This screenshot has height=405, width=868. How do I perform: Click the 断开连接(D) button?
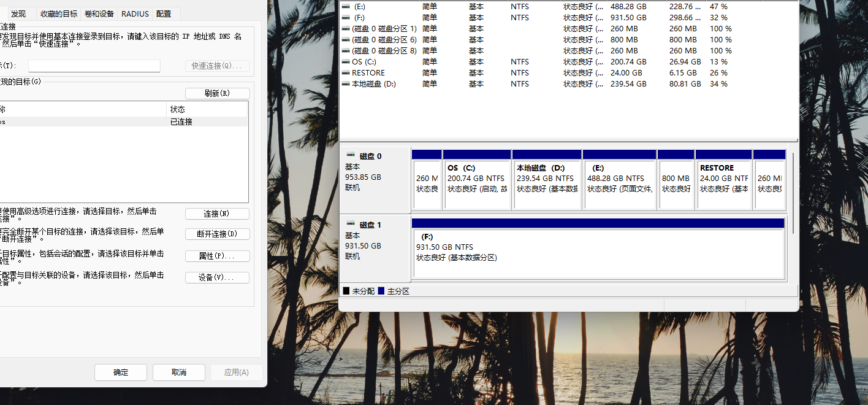tap(217, 234)
